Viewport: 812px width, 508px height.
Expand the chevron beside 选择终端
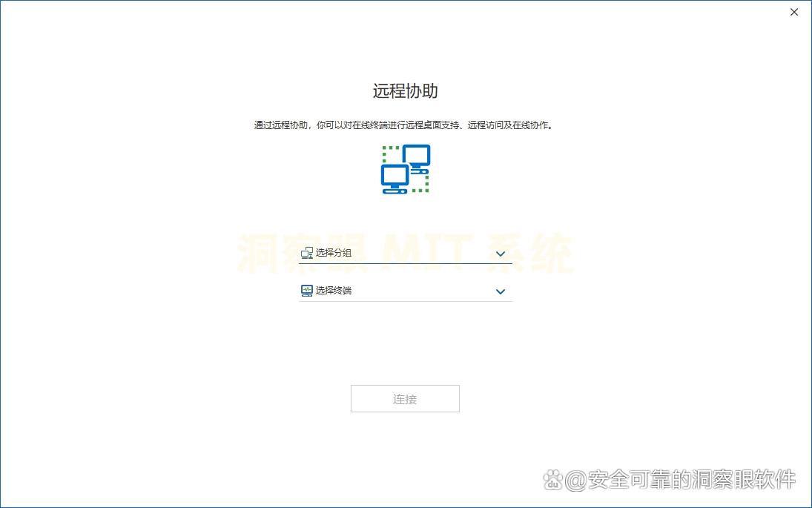[501, 291]
